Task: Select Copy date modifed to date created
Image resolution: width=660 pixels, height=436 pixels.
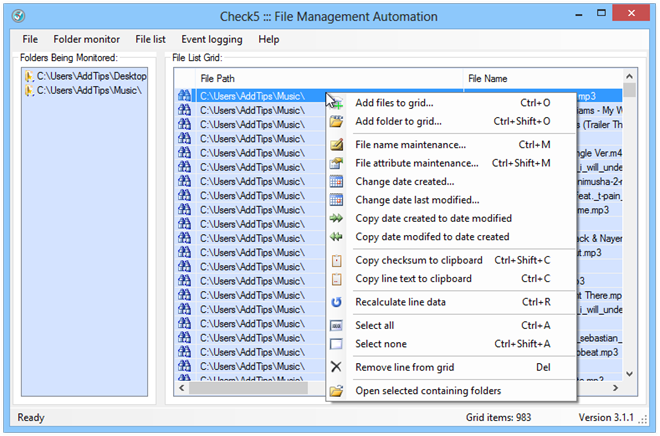Action: [x=451, y=237]
